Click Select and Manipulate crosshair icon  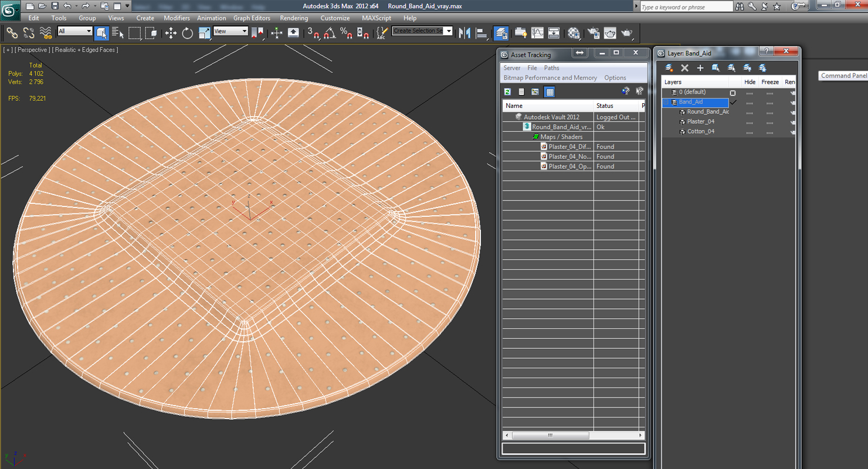tap(277, 33)
